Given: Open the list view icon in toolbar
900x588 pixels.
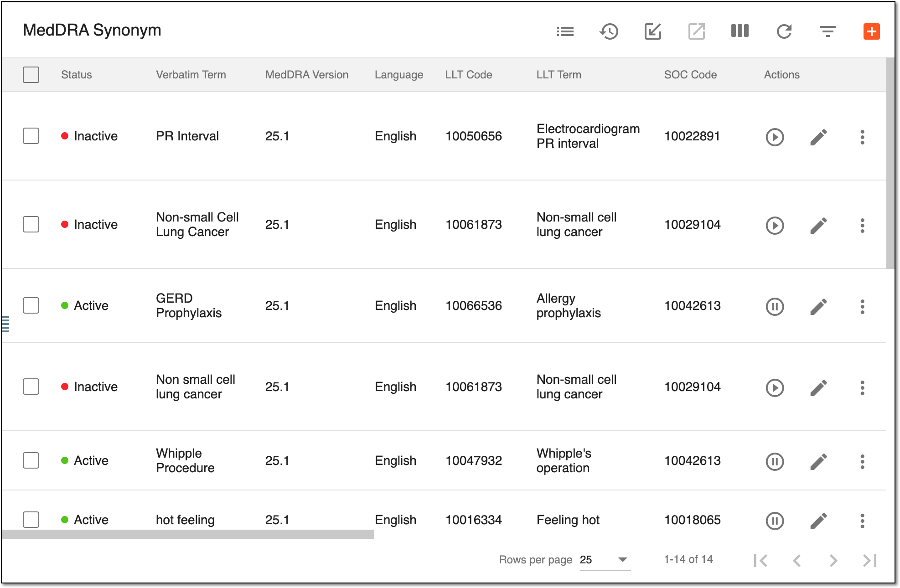Looking at the screenshot, I should tap(565, 31).
